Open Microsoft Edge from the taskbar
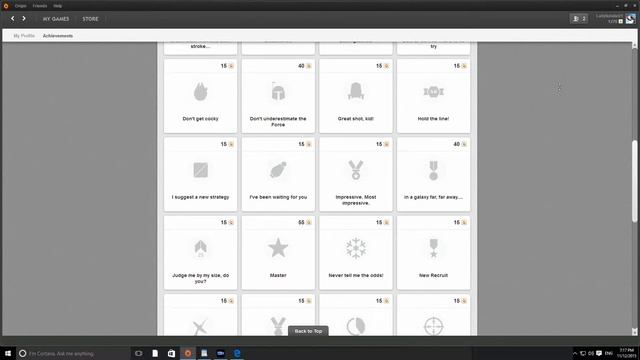Viewport: 640px width, 360px height. coord(237,353)
